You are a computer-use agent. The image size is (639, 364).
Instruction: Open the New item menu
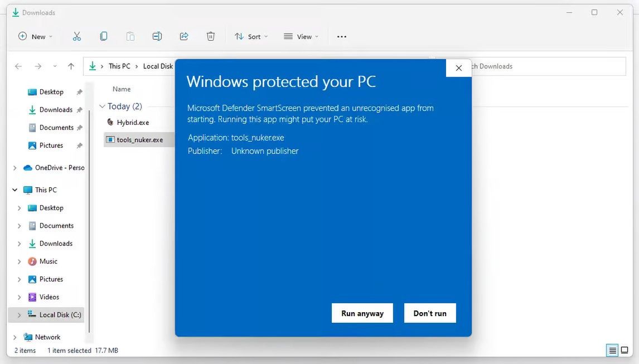tap(36, 37)
